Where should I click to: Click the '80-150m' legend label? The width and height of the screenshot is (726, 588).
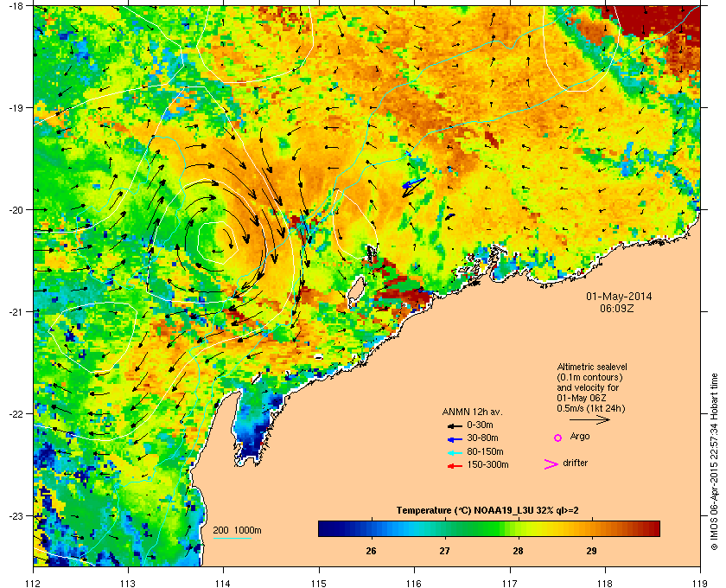pyautogui.click(x=485, y=451)
